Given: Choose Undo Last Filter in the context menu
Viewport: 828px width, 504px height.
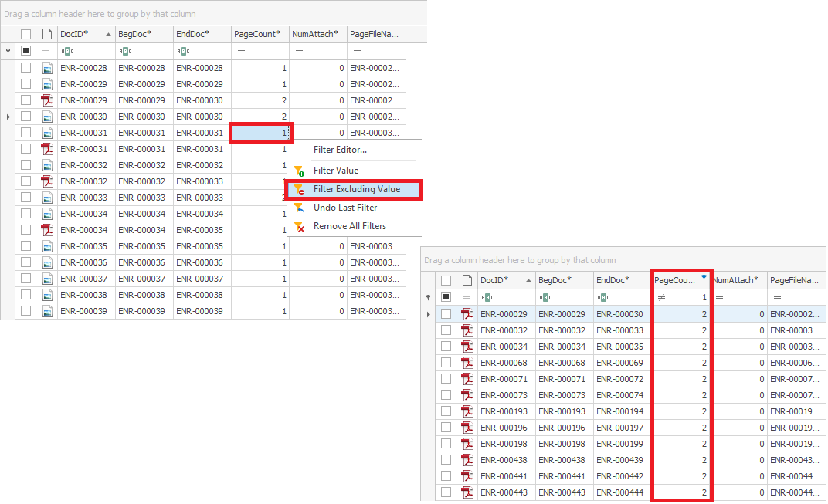Looking at the screenshot, I should coord(344,208).
